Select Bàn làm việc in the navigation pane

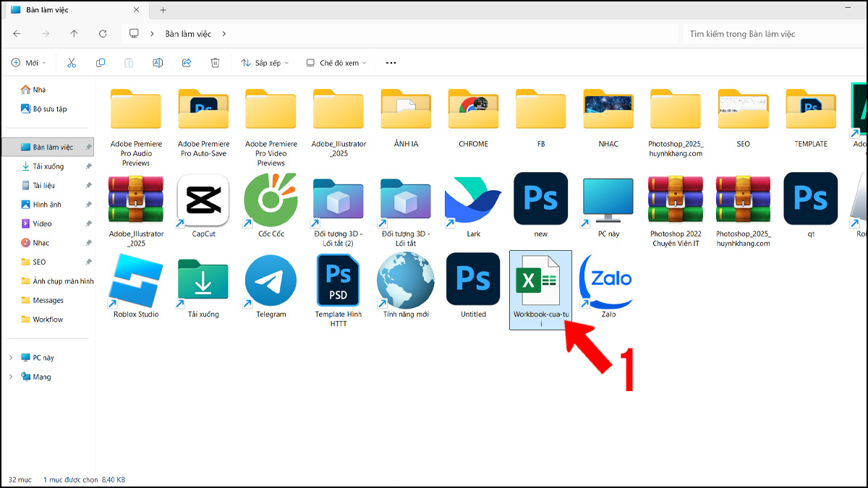click(x=48, y=147)
